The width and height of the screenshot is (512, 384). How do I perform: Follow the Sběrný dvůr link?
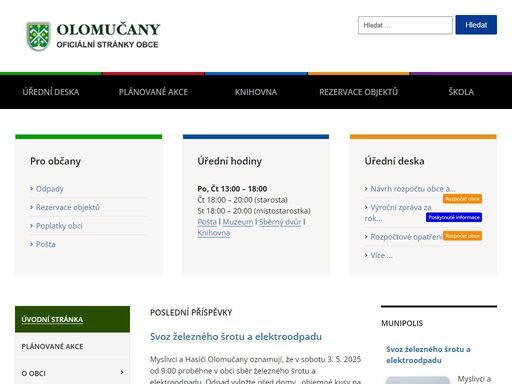tap(280, 222)
